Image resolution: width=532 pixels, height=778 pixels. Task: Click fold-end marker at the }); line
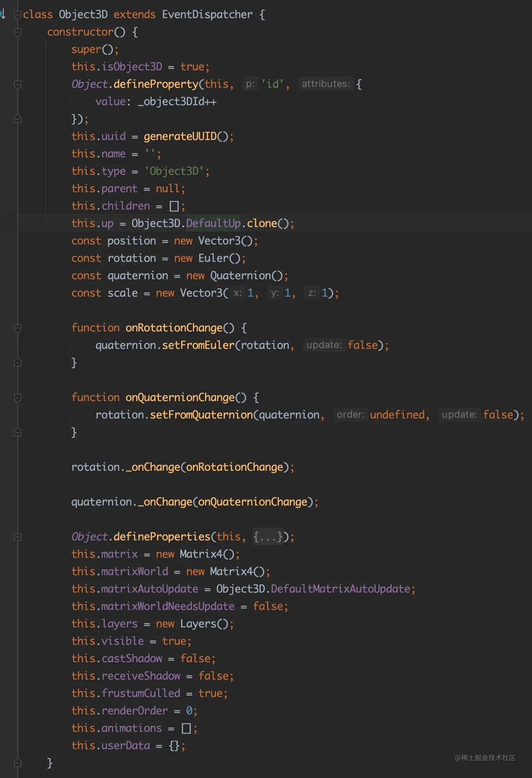(x=17, y=119)
